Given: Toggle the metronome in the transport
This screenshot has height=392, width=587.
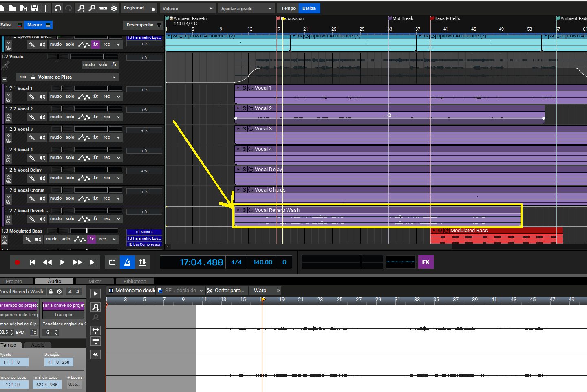Looking at the screenshot, I should click(x=127, y=262).
